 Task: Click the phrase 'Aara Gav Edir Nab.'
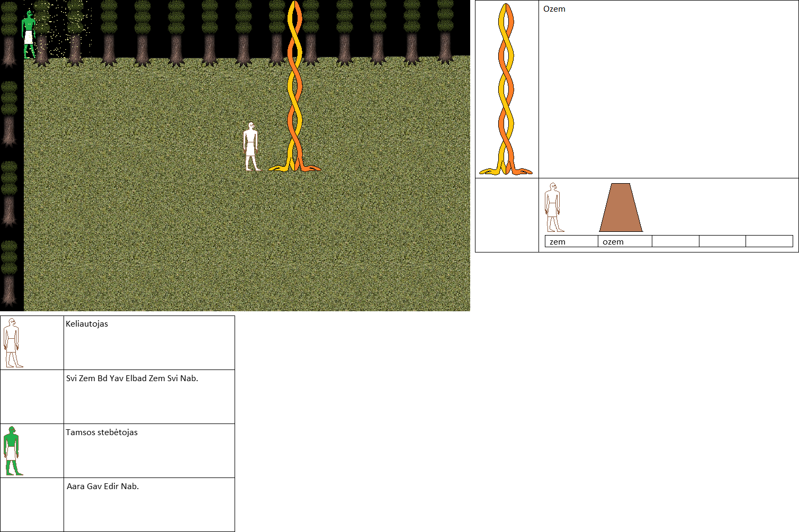click(x=103, y=486)
